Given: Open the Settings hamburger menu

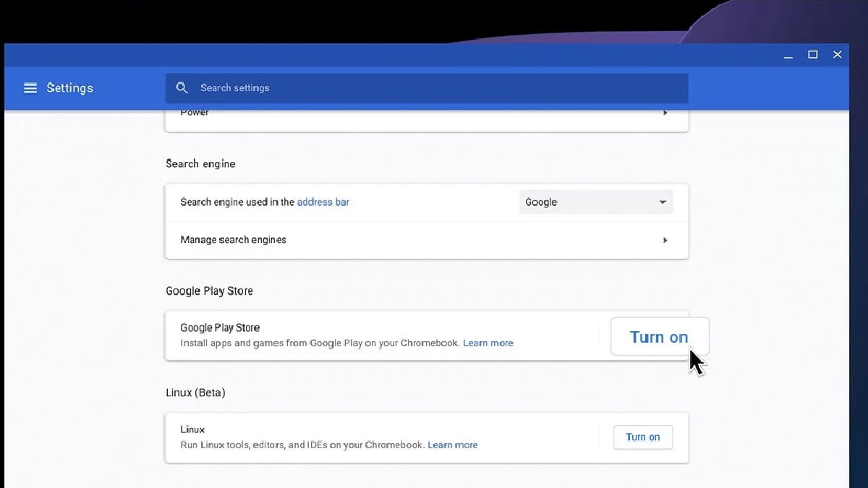Looking at the screenshot, I should tap(30, 88).
